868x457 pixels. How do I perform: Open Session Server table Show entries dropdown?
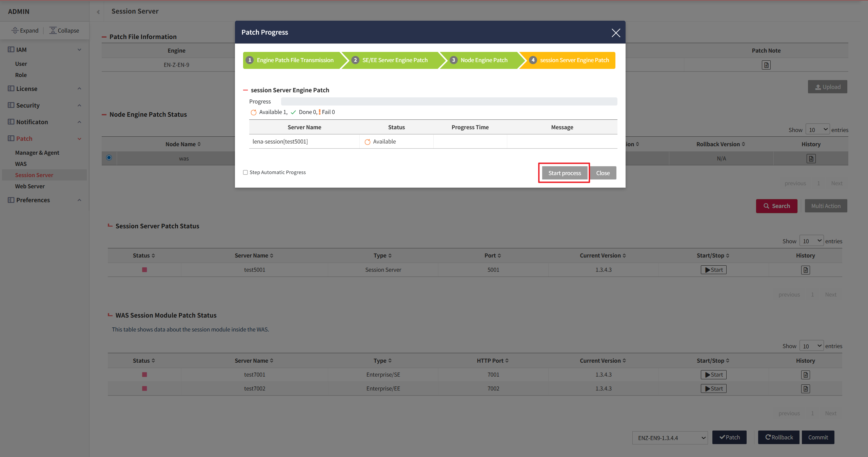click(x=812, y=241)
